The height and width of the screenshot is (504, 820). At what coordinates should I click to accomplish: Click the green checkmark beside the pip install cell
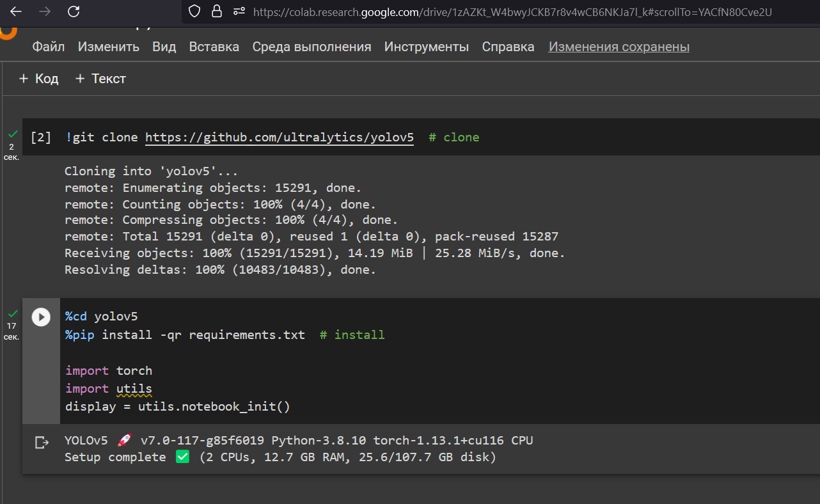(x=12, y=313)
